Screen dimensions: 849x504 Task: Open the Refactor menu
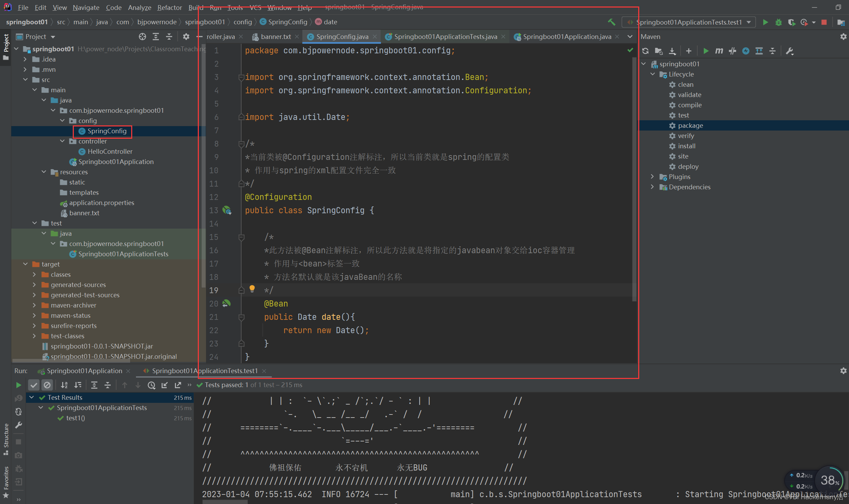(169, 8)
